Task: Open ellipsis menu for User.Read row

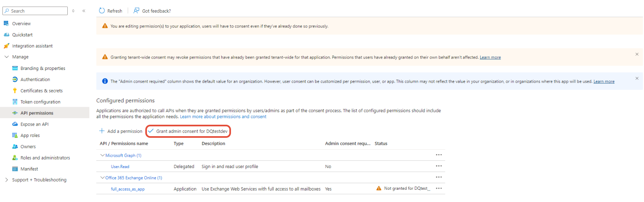Action: click(439, 166)
